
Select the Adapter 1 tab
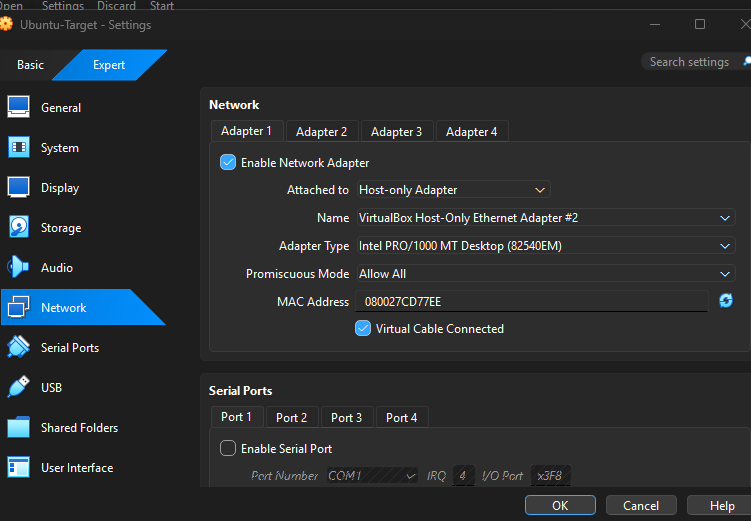point(247,131)
